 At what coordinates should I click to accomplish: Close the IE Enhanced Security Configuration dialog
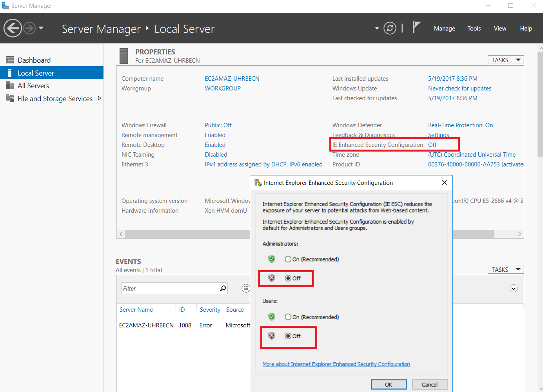tap(445, 182)
